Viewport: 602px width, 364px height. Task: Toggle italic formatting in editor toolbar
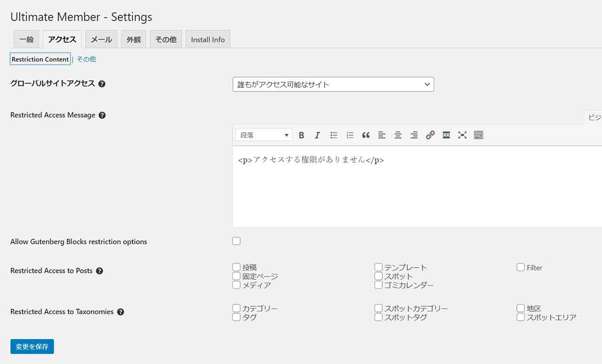(x=317, y=135)
